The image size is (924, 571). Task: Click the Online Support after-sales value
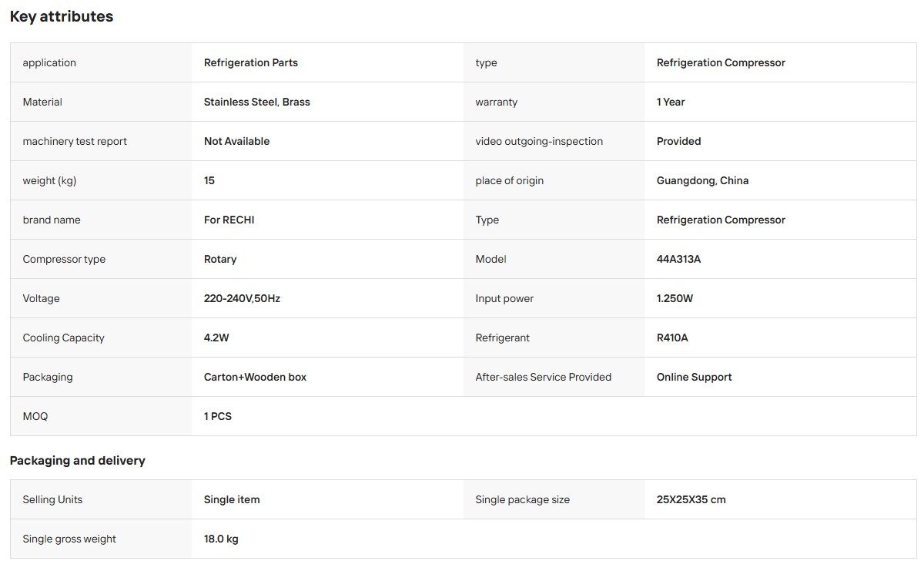694,377
